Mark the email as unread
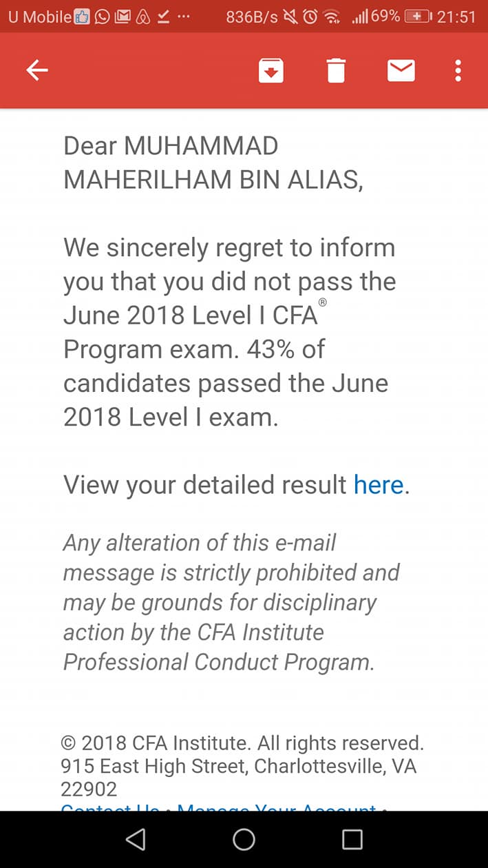This screenshot has height=868, width=488. (401, 70)
